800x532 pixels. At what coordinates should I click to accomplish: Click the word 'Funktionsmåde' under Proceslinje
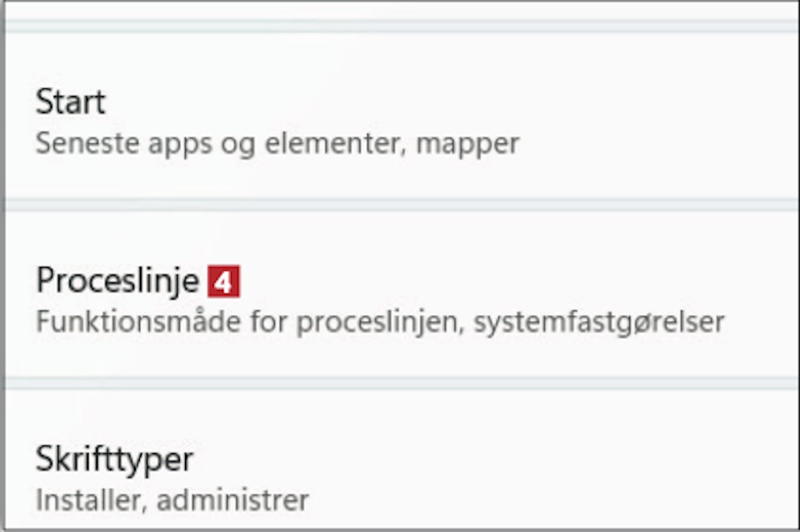pyautogui.click(x=138, y=323)
